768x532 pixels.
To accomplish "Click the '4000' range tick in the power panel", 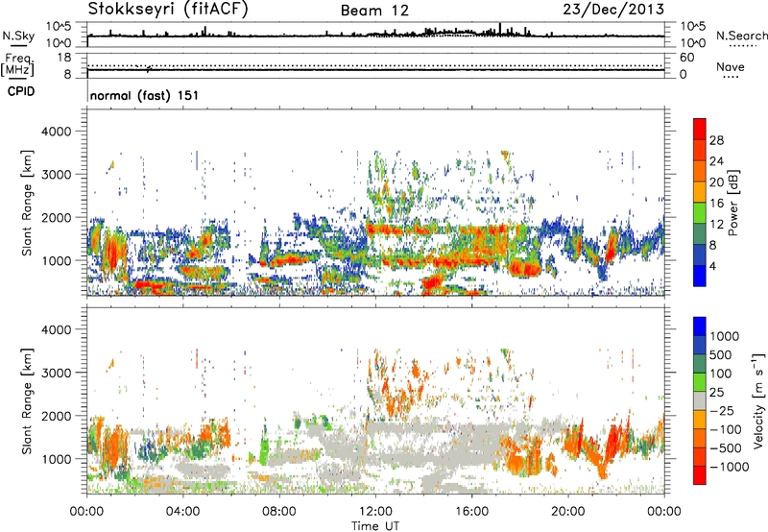I will pos(56,132).
